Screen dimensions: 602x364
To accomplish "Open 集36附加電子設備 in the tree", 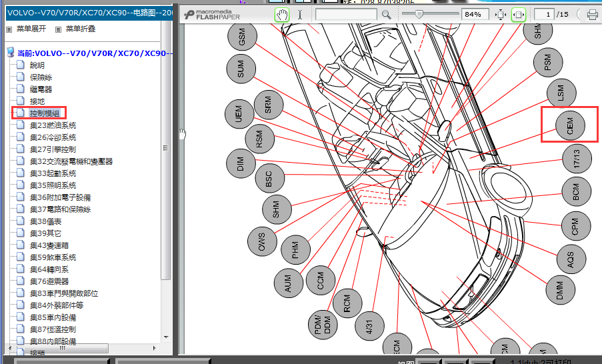I will pos(60,197).
